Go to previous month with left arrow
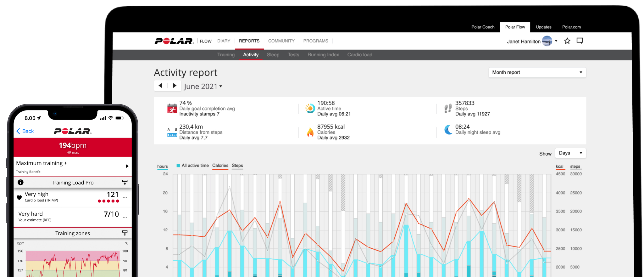The image size is (644, 277). click(x=161, y=86)
